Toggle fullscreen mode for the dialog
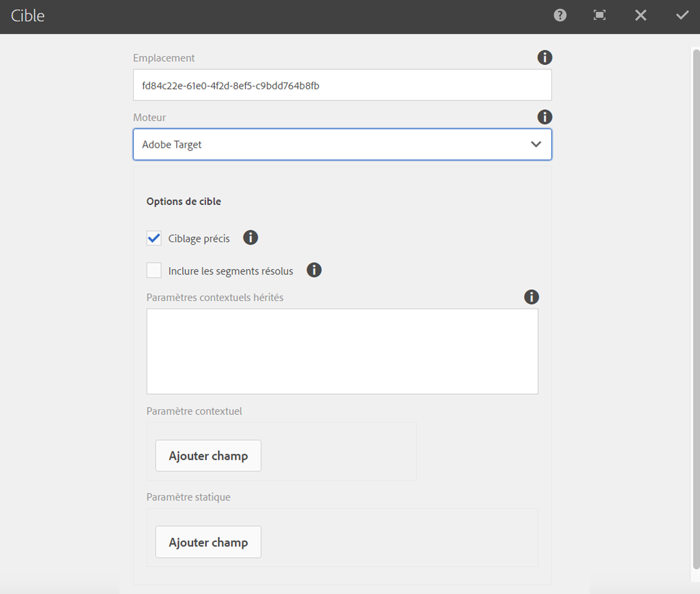The height and width of the screenshot is (594, 700). tap(600, 15)
